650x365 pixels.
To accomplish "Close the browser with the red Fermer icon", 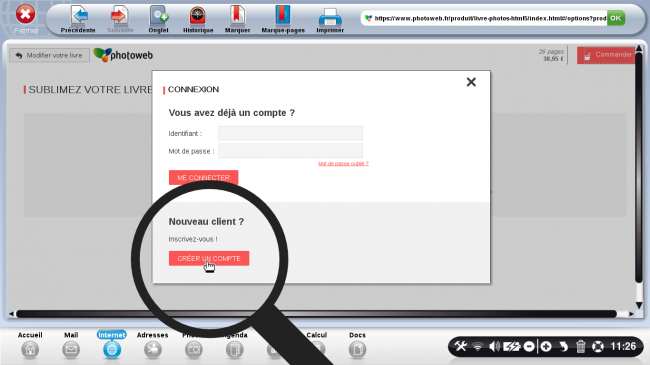I will click(25, 15).
